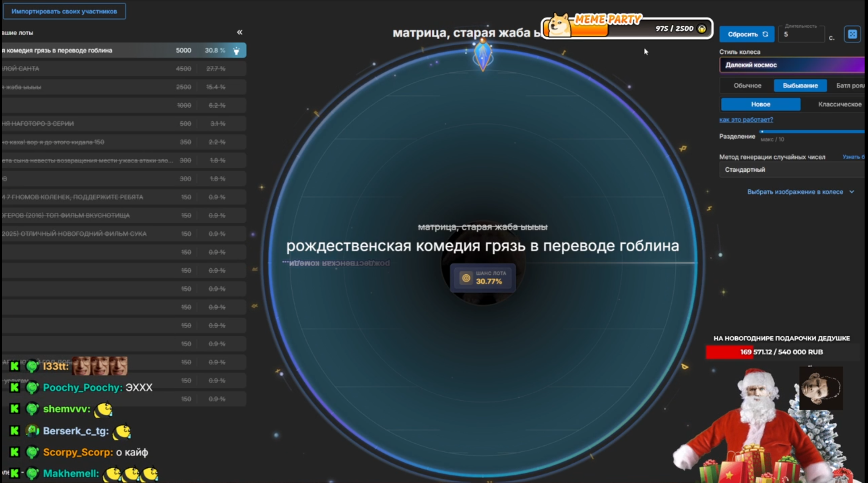Open the Стандартный random method dropdown
Image resolution: width=868 pixels, height=483 pixels.
click(x=792, y=170)
